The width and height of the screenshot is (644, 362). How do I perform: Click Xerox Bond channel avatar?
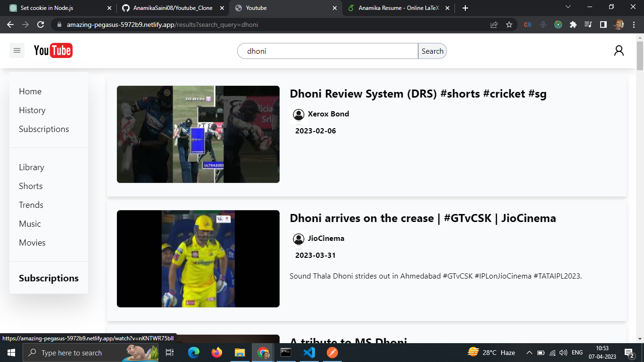[298, 115]
